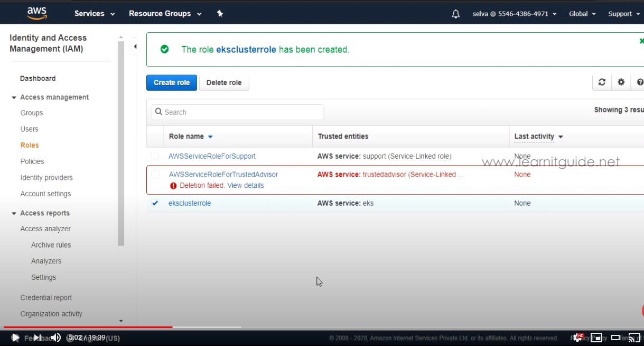Open Credential report in sidebar
Image resolution: width=644 pixels, height=346 pixels.
click(46, 298)
